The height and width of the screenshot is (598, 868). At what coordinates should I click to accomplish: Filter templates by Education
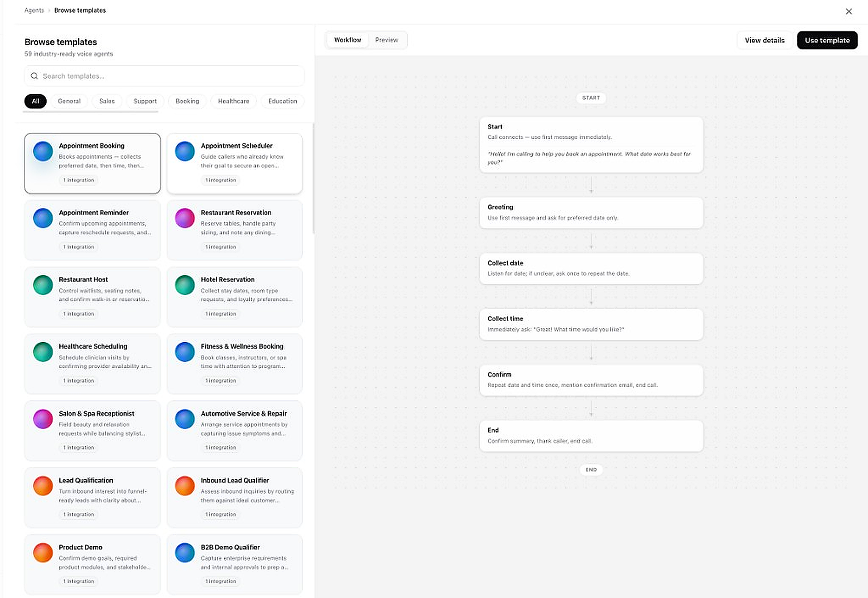pyautogui.click(x=282, y=101)
